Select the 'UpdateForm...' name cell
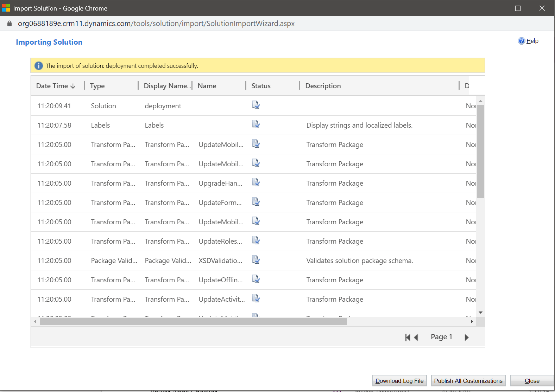Viewport: 555px width, 392px height. 220,203
